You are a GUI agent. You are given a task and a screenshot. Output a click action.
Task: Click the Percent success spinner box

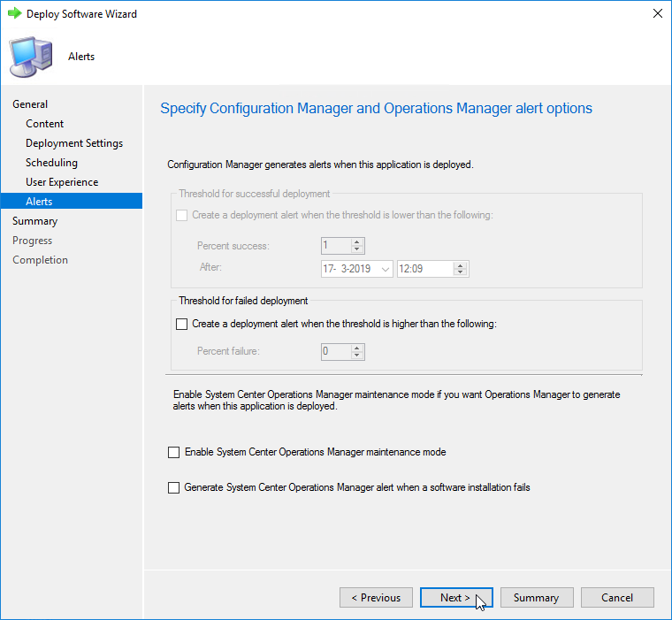pos(342,246)
